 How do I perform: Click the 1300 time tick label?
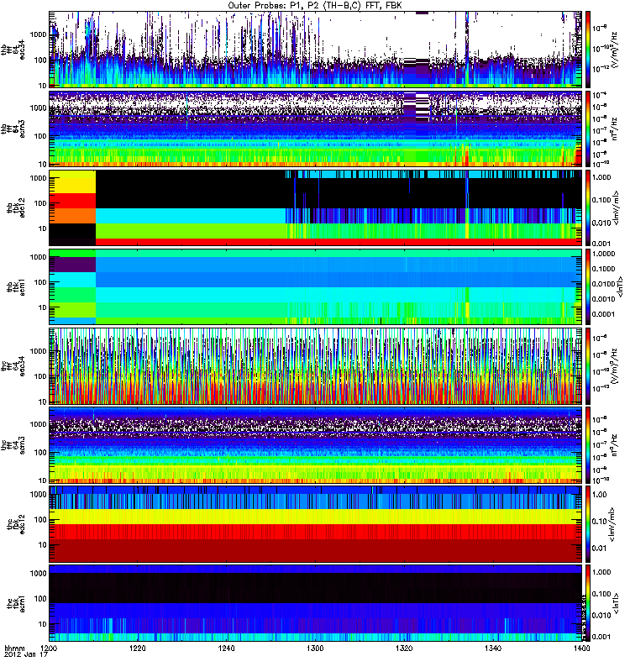(x=315, y=651)
